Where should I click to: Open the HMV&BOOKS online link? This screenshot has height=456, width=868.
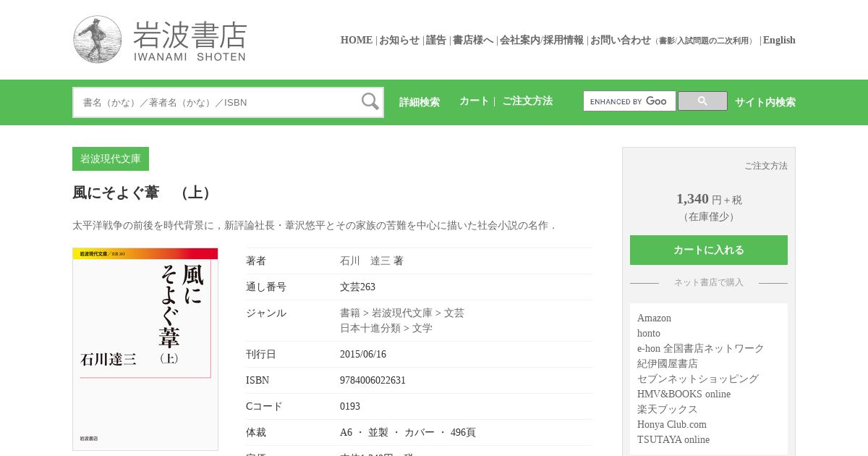tap(684, 394)
